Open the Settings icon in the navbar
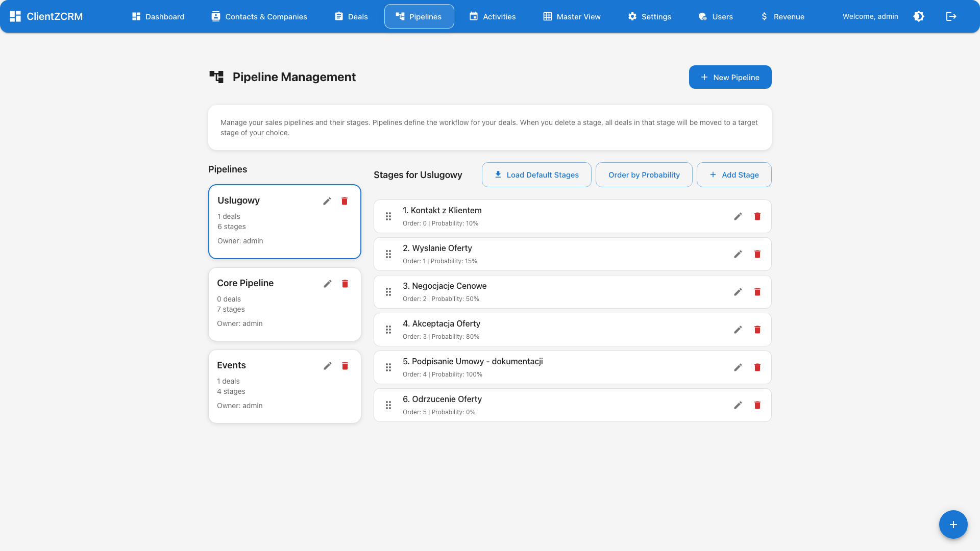The height and width of the screenshot is (551, 980). pyautogui.click(x=632, y=16)
